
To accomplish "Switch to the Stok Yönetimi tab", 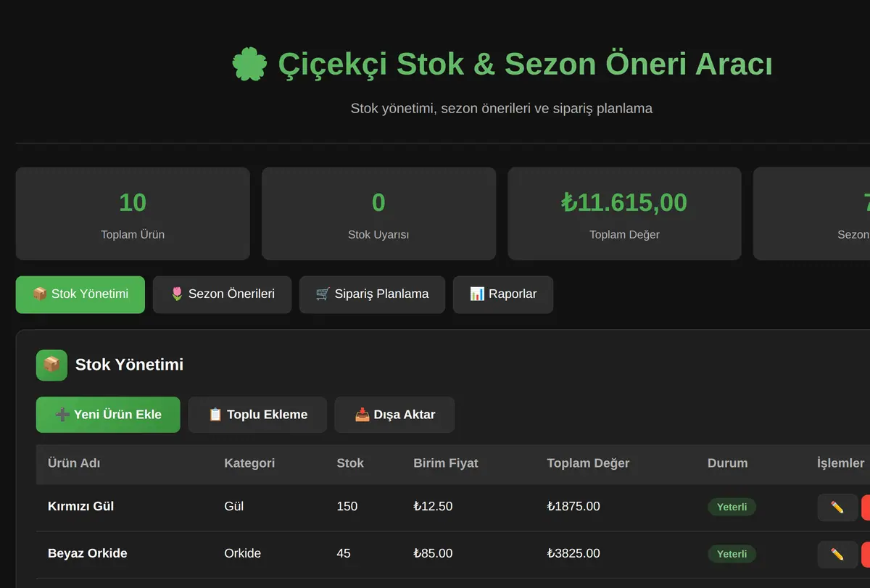I will (x=80, y=294).
